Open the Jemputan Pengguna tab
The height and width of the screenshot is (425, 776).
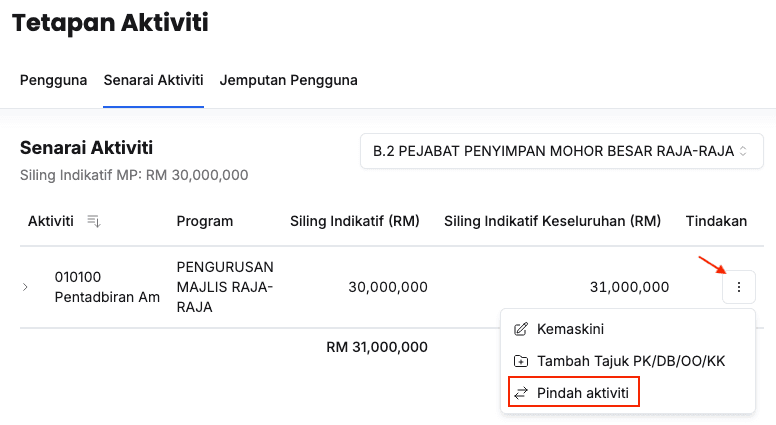[x=289, y=80]
